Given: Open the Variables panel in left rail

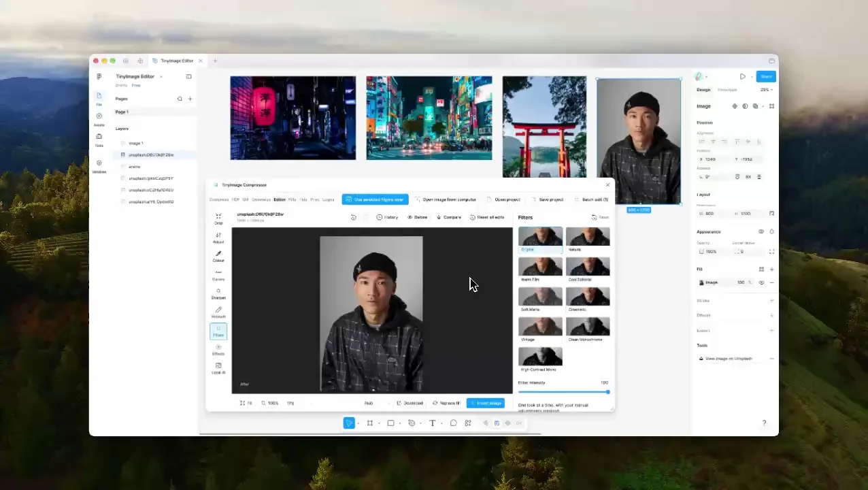Looking at the screenshot, I should click(x=99, y=166).
